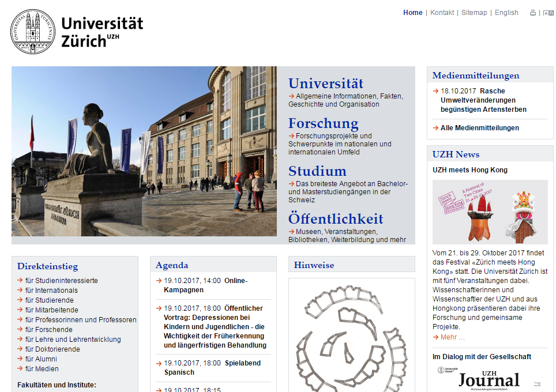Click 'Fakultäten und Institute:' label
The height and width of the screenshot is (392, 556).
57,385
